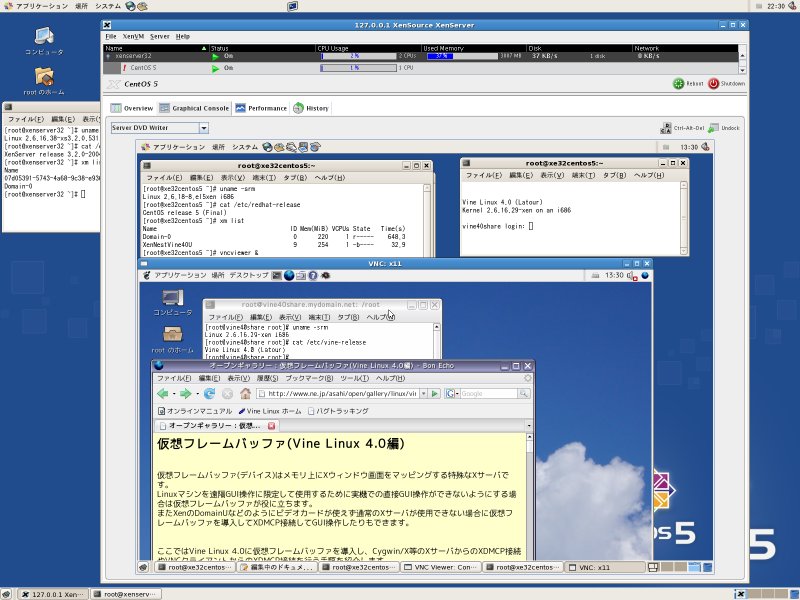Click the host show-desktop button in bottom panel
Image resolution: width=800 pixels, height=600 pixels.
(x=6, y=594)
